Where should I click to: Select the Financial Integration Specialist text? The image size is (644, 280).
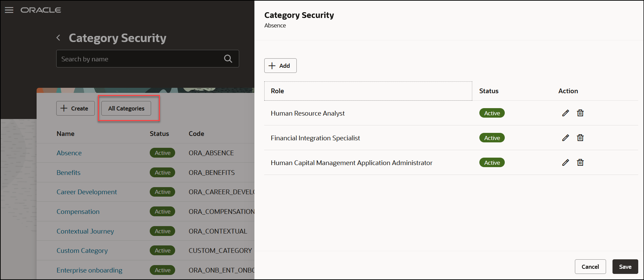click(x=315, y=138)
